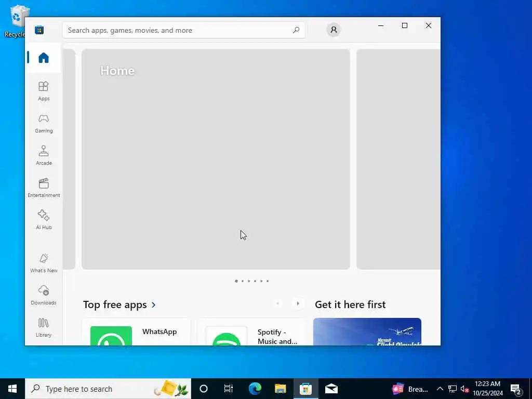Image resolution: width=532 pixels, height=399 pixels.
Task: Open File Explorer from the taskbar
Action: click(x=280, y=389)
